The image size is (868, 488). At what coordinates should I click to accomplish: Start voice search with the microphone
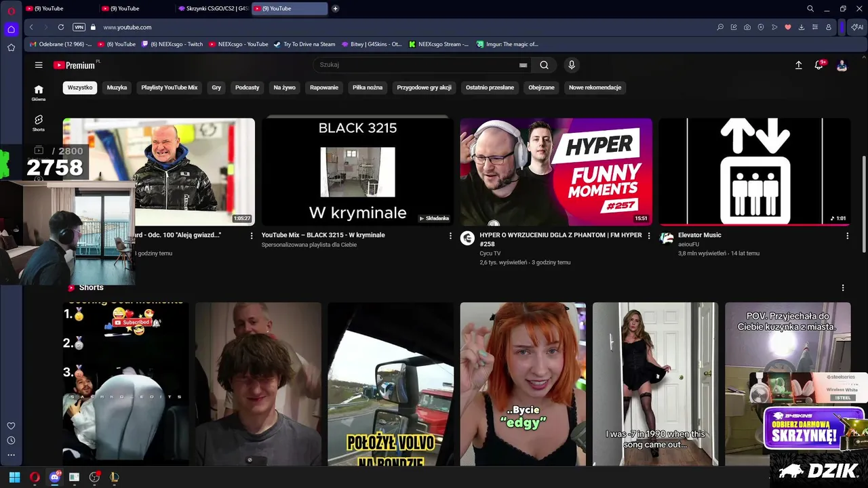coord(572,65)
